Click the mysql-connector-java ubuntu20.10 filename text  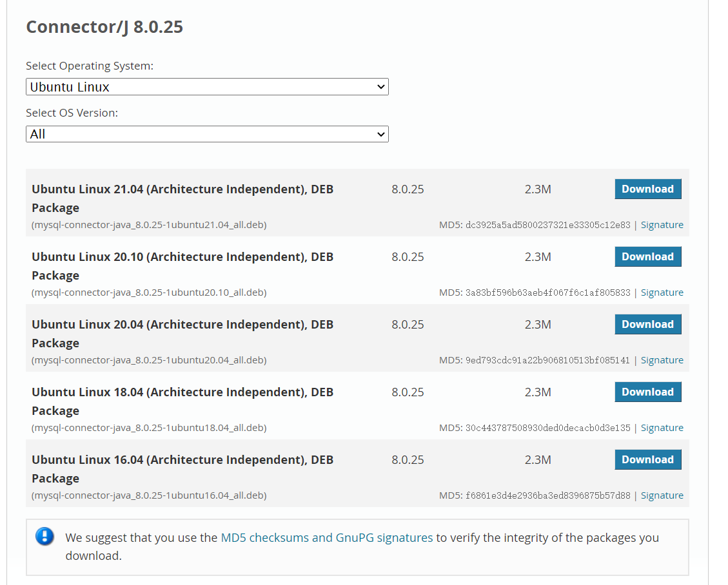(149, 292)
